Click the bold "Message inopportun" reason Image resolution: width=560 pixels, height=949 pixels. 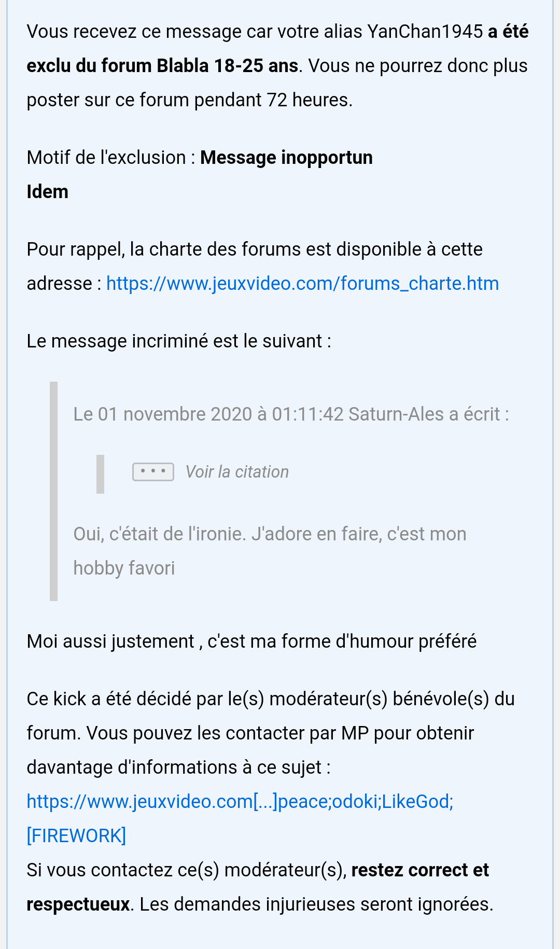[x=286, y=158]
